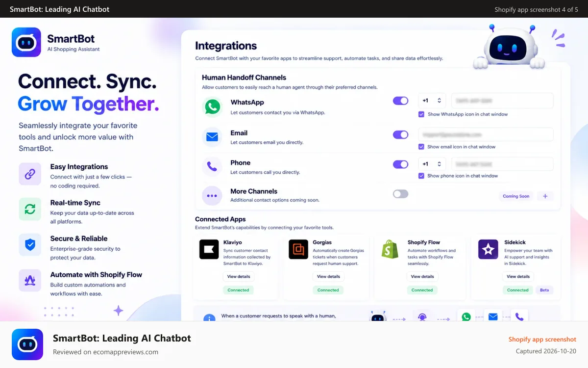
Task: Click the small robot icon in handoff diagram
Action: click(x=378, y=317)
